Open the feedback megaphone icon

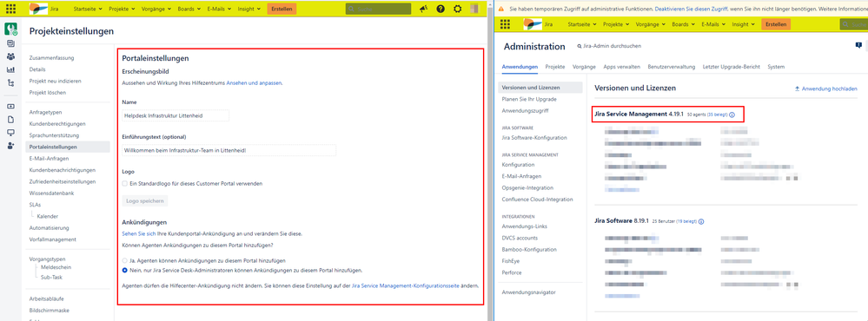point(423,9)
